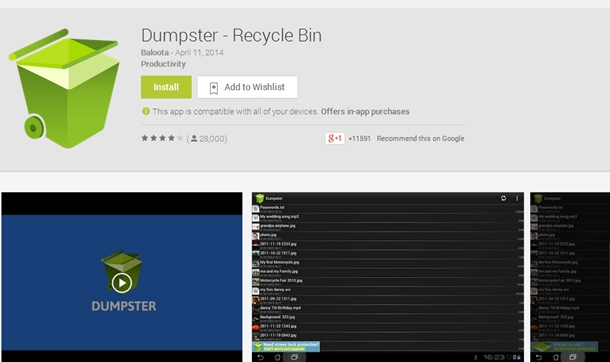The height and width of the screenshot is (362, 610).
Task: Click the Dumpster green bin app icon
Action: tap(64, 88)
